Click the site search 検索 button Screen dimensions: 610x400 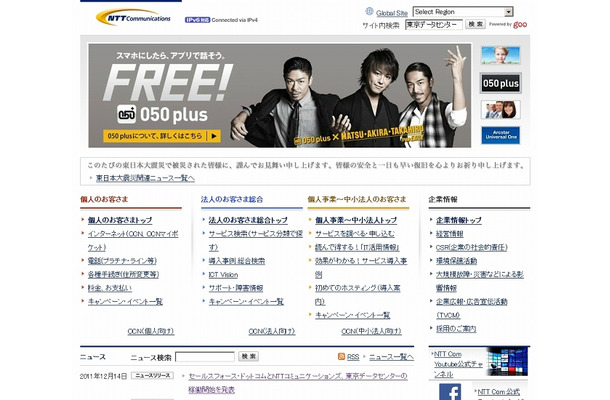(475, 24)
